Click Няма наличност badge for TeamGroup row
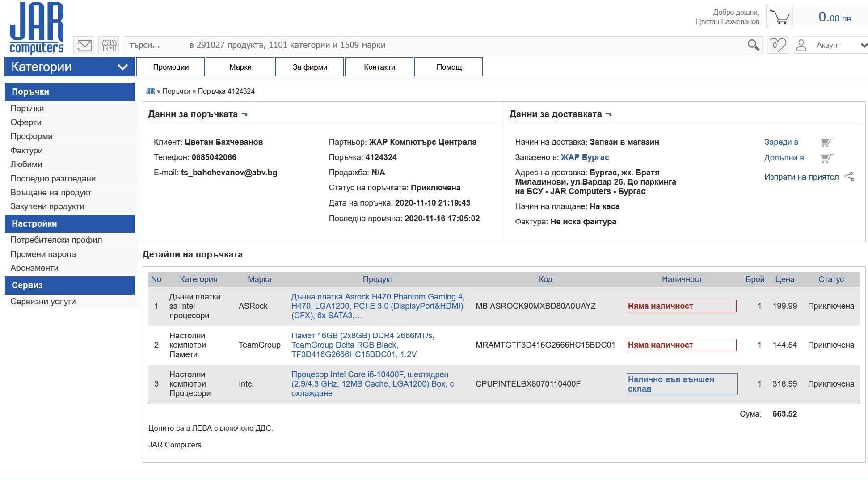Image resolution: width=868 pixels, height=480 pixels. [681, 345]
